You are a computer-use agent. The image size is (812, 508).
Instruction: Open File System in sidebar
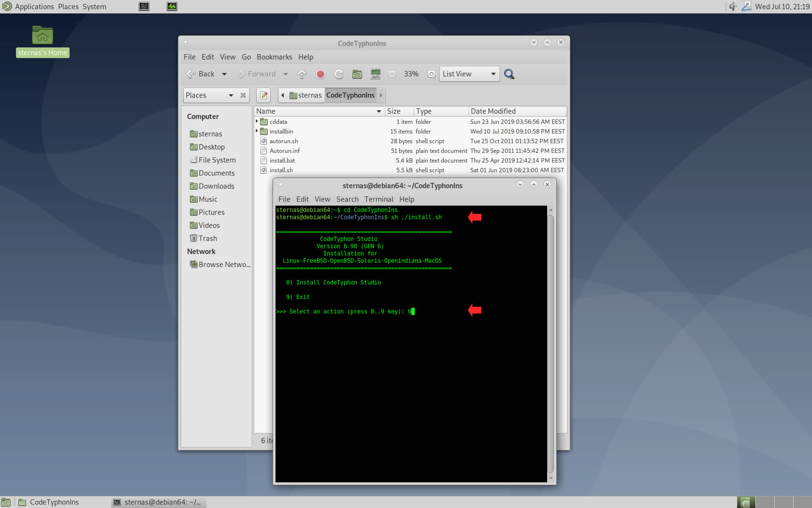[213, 160]
